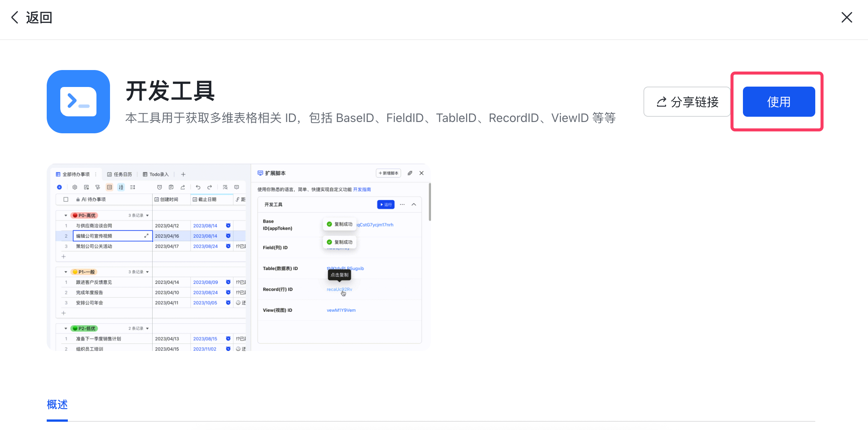Viewport: 868px width, 430px height.
Task: Open the 任务日历 view tab in preview
Action: coord(119,174)
